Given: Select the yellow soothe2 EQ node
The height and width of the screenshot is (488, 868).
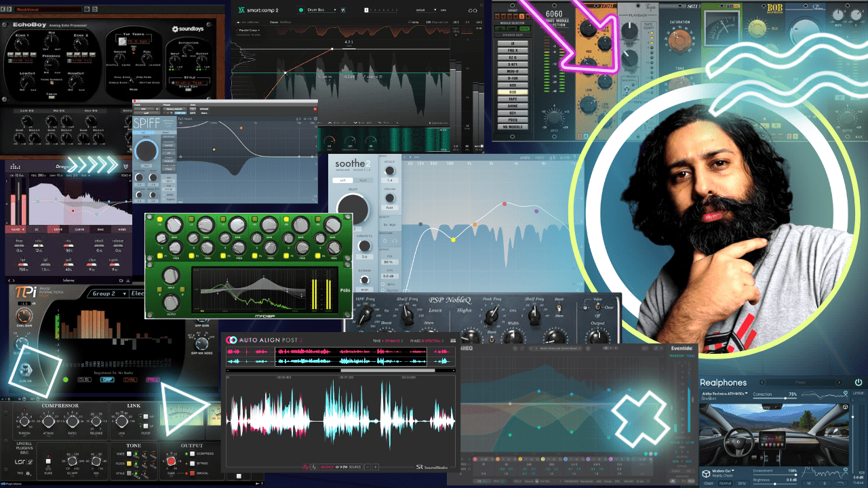Looking at the screenshot, I should [x=453, y=240].
